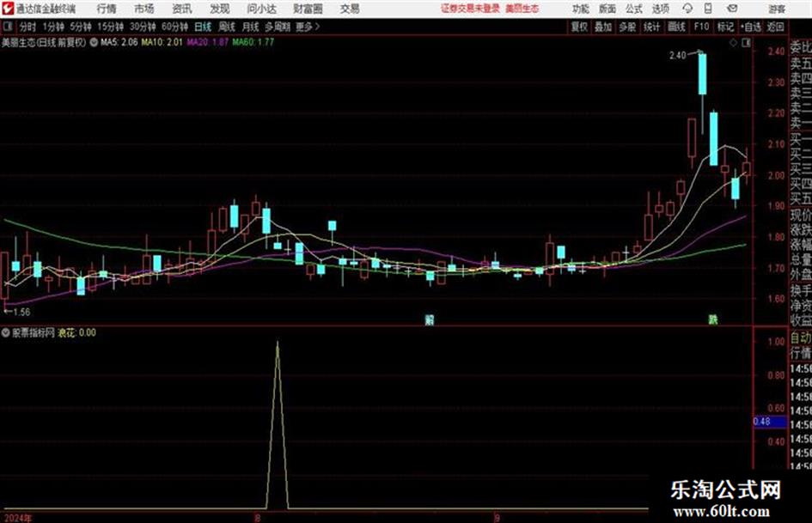The height and width of the screenshot is (523, 812).
Task: Toggle the panel icon left of 分时
Action: (x=8, y=27)
